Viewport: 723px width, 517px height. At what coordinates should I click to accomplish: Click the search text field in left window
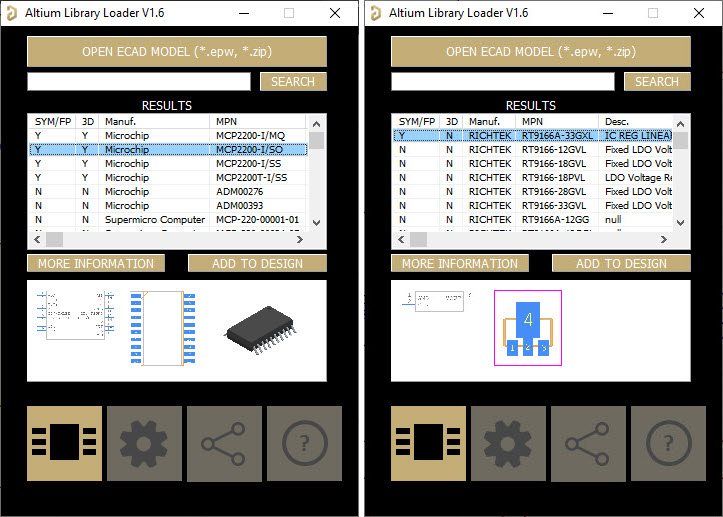tap(140, 82)
